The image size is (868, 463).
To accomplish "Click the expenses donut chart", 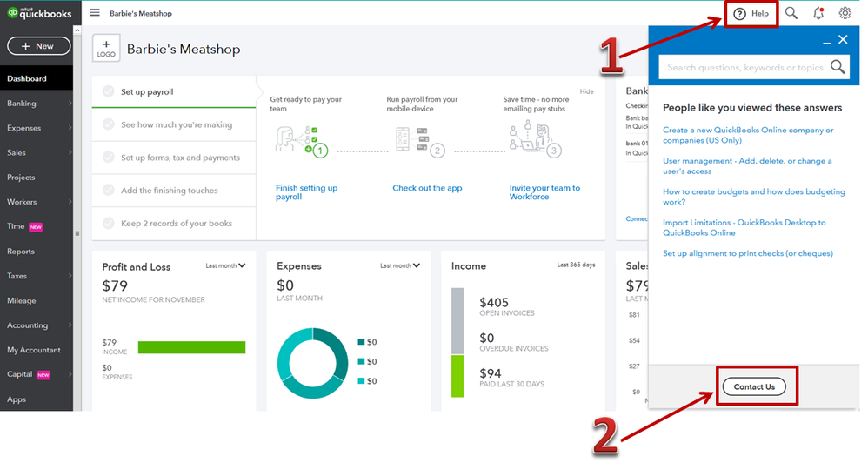I will pos(313,363).
